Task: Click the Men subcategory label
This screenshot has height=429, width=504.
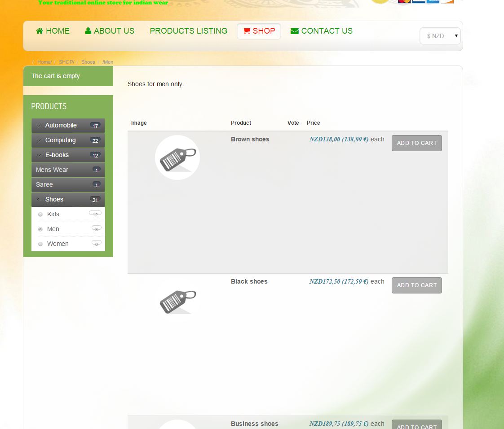Action: [x=53, y=229]
